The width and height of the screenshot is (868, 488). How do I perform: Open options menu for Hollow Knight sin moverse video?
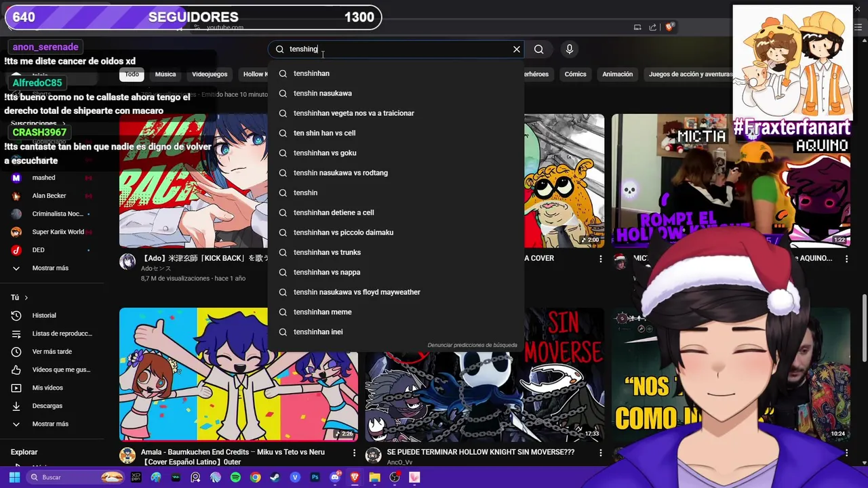[600, 452]
